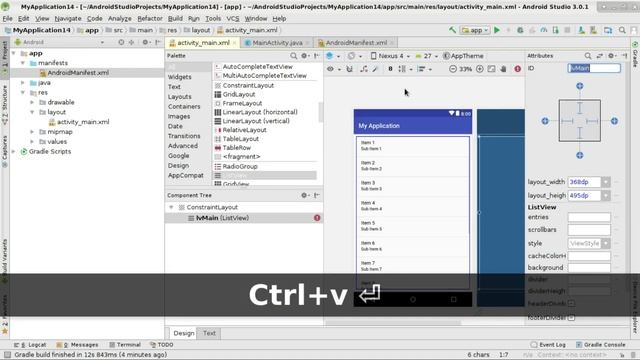Open the Event Log
Image resolution: width=640 pixels, height=360 pixels.
click(548, 345)
